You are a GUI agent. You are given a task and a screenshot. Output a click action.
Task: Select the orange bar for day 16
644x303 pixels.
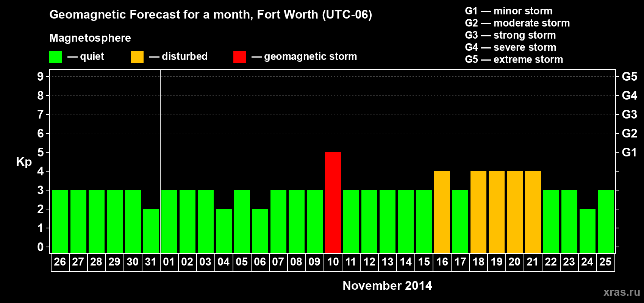(442, 212)
